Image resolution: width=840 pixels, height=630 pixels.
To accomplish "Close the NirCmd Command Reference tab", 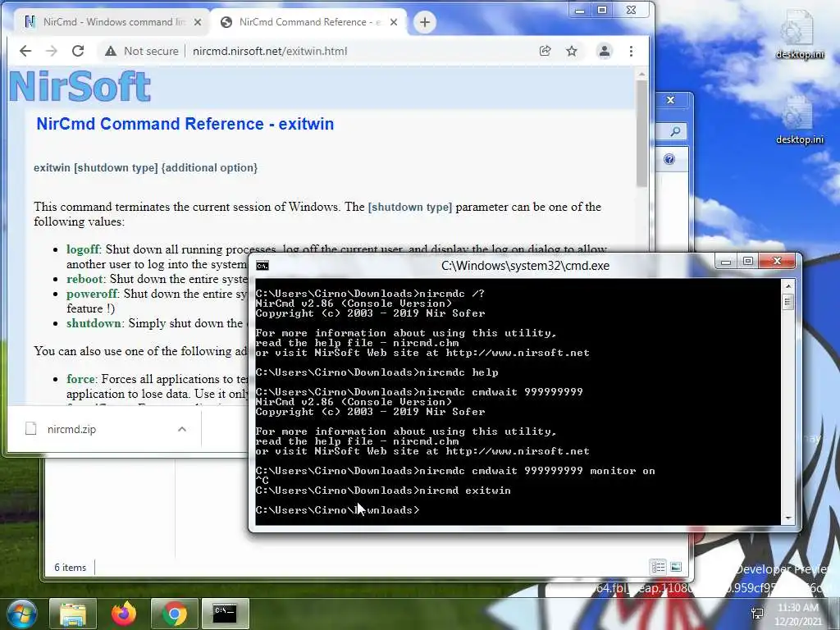I will pos(394,22).
